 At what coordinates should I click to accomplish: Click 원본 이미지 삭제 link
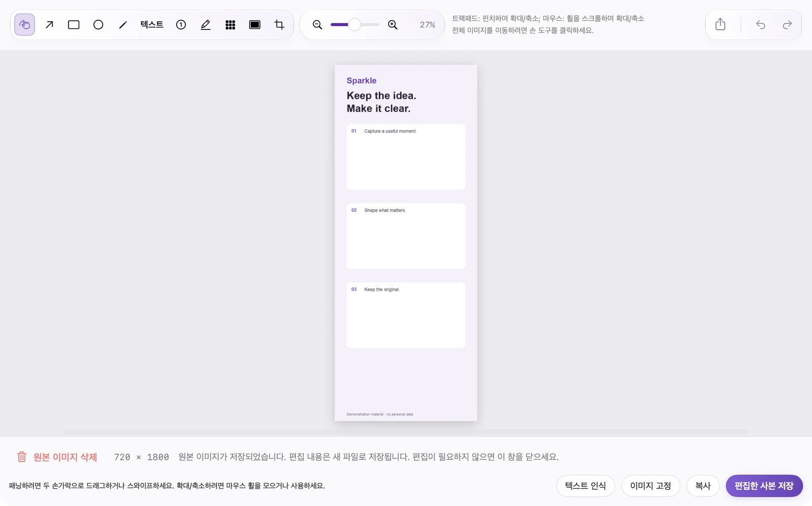click(65, 457)
